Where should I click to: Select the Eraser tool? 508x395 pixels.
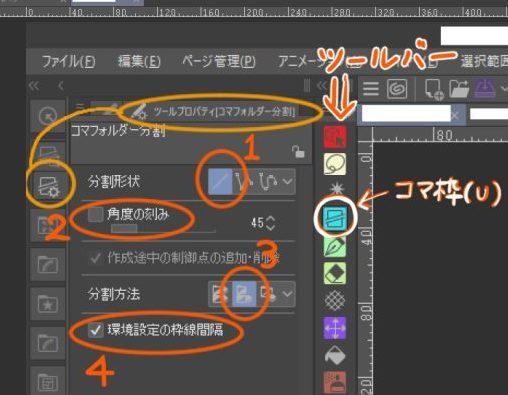click(335, 273)
